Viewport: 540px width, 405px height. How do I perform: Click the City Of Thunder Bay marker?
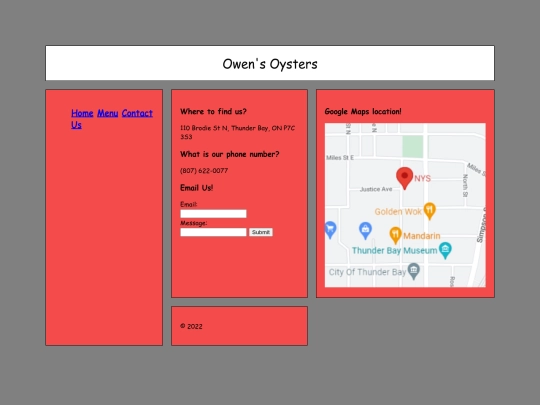coord(414,271)
